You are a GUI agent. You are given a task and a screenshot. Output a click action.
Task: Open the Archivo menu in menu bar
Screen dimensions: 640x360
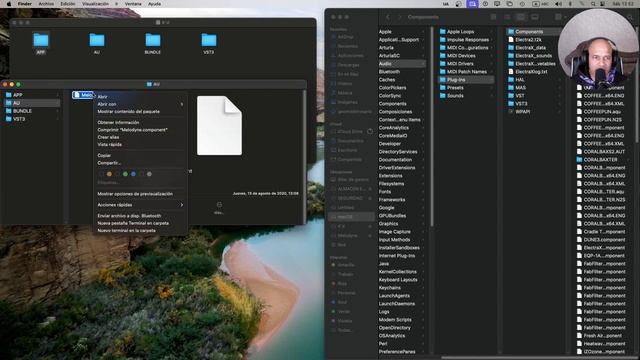(x=46, y=4)
